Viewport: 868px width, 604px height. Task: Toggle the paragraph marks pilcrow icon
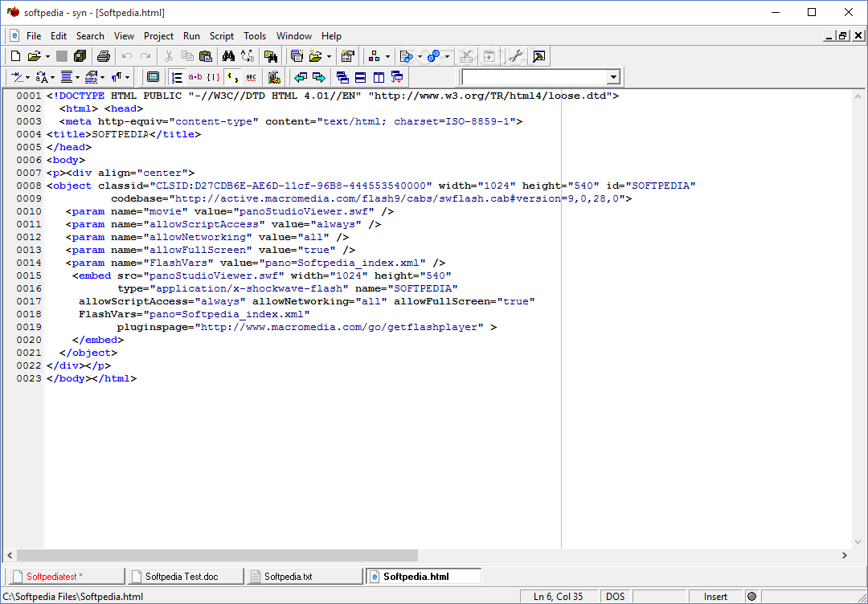click(x=117, y=77)
